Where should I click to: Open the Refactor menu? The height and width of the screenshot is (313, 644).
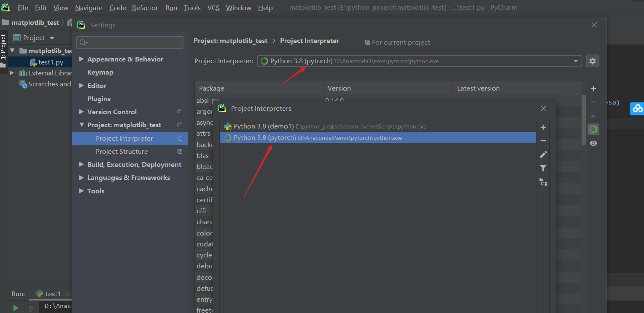click(145, 8)
